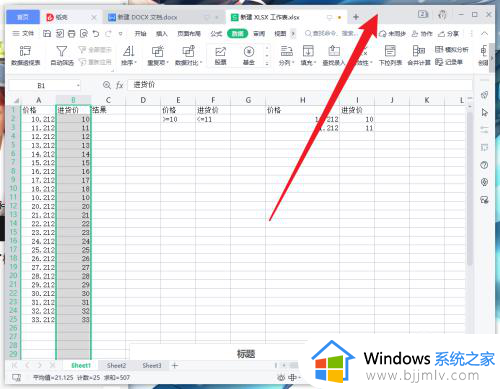Insert dropdown list (下拉列表) tool
This screenshot has width=500, height=389.
(390, 55)
